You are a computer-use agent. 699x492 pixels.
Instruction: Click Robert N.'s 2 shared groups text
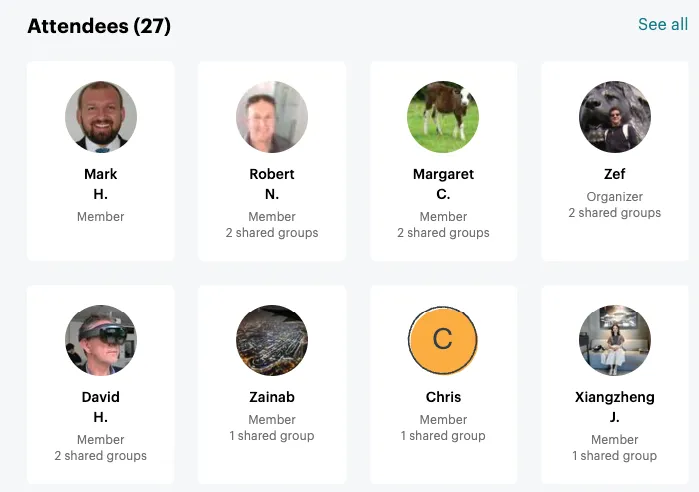coord(272,233)
